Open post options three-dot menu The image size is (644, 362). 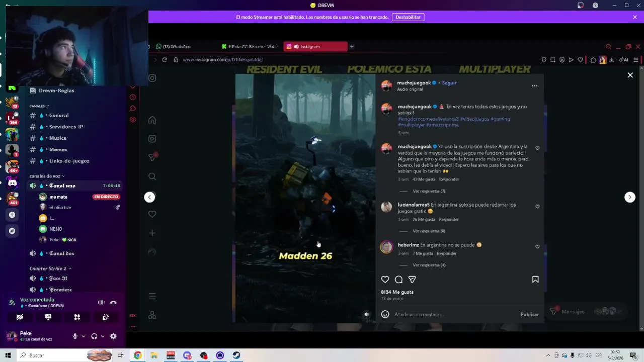click(534, 86)
